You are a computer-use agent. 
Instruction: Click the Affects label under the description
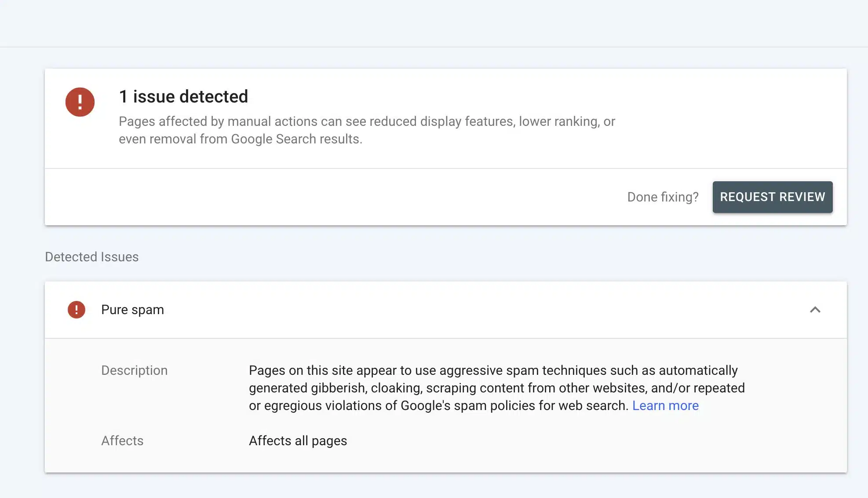point(122,440)
